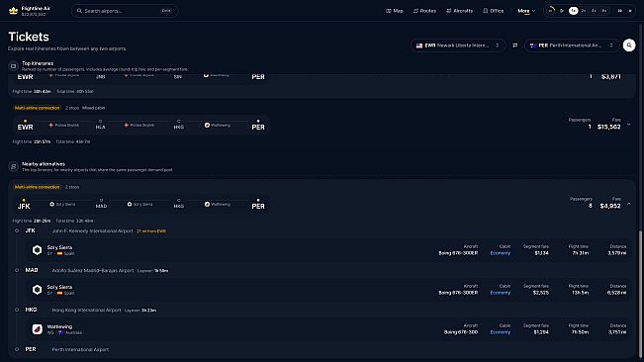Select 1x game speed
The width and height of the screenshot is (644, 362).
pos(573,11)
